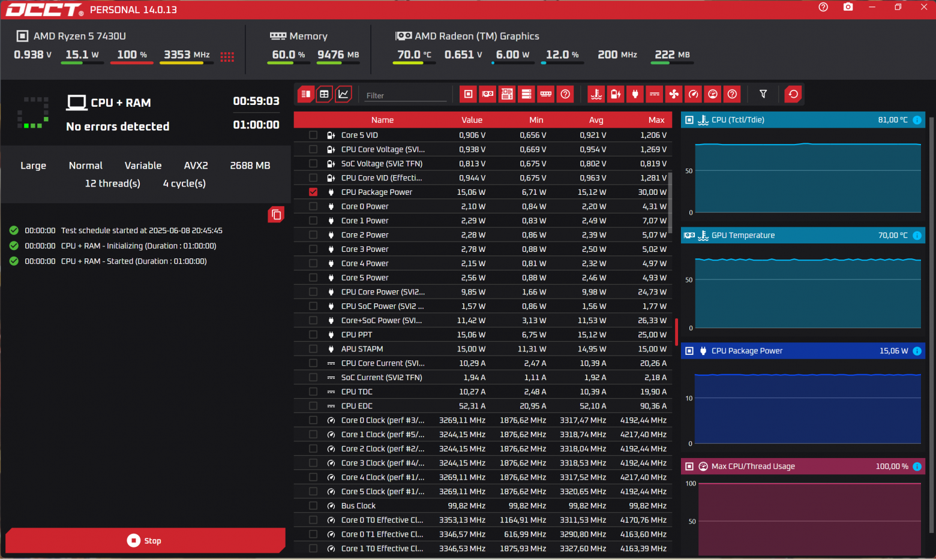Filter sensors by motherboard device
Image resolution: width=936 pixels, height=560 pixels.
click(x=507, y=94)
